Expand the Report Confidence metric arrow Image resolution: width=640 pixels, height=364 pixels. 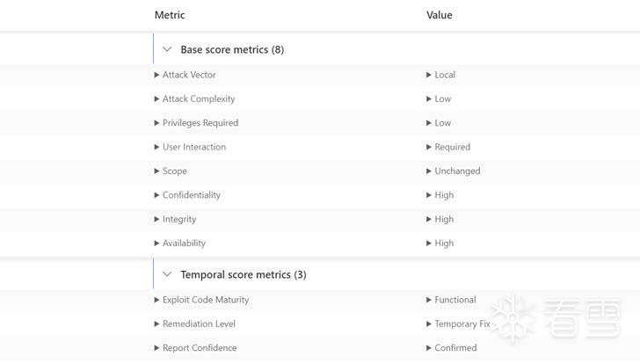(156, 348)
